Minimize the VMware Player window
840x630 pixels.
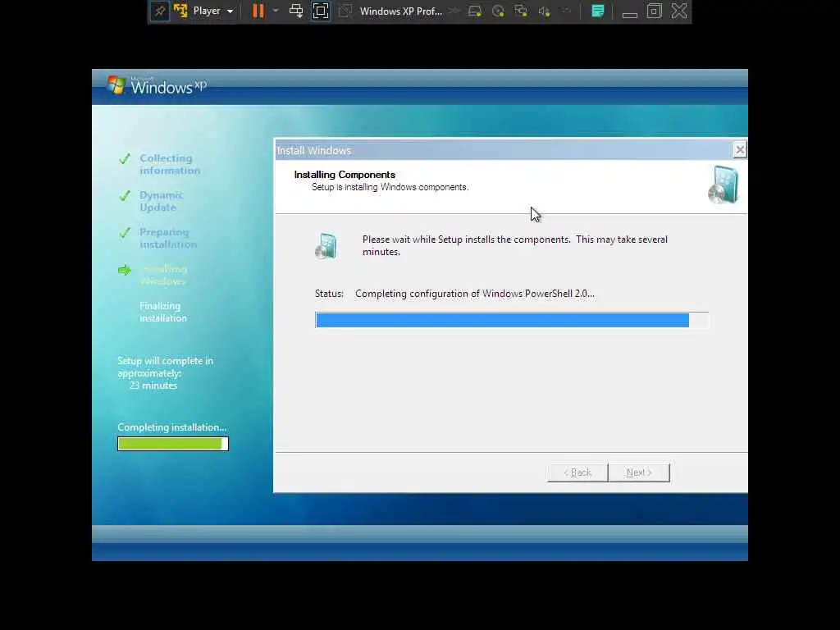629,14
